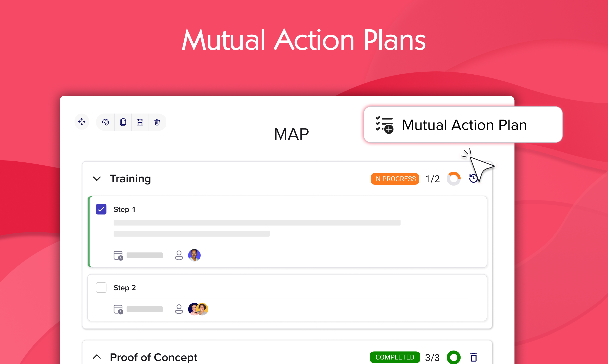Click the orange Training progress ring

point(453,178)
